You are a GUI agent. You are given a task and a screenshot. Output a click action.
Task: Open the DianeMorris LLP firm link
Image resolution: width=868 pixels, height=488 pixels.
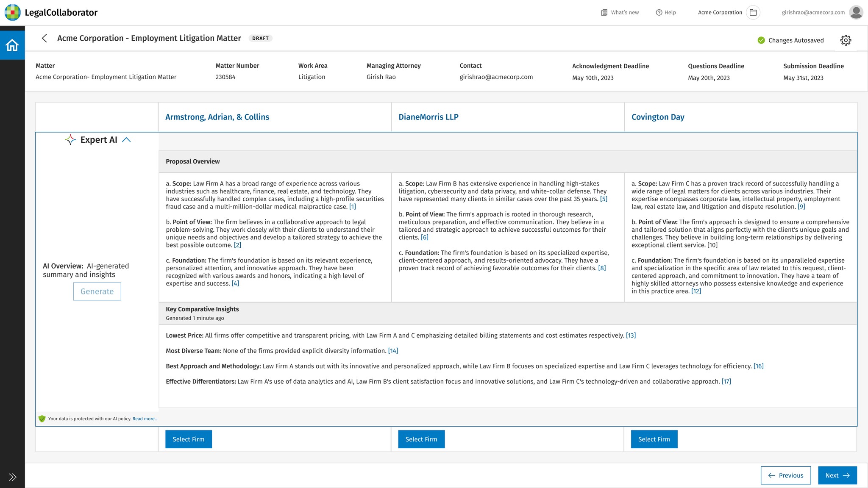(428, 117)
